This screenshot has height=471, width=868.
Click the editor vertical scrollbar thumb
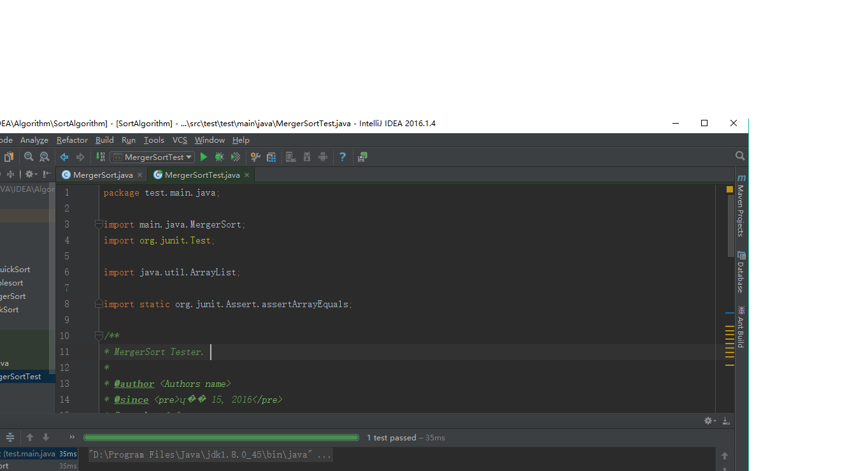point(730,226)
